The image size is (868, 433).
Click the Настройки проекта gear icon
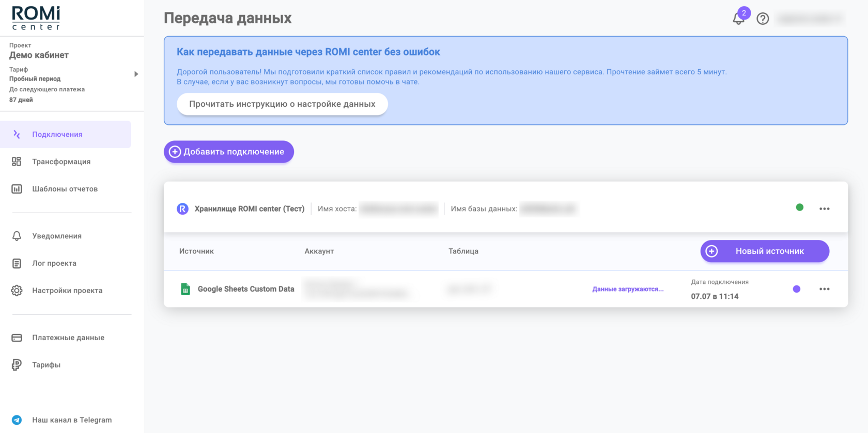17,291
